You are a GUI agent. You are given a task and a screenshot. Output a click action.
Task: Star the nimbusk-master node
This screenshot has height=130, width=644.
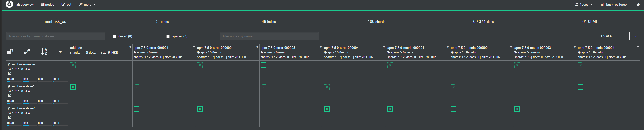(x=9, y=64)
